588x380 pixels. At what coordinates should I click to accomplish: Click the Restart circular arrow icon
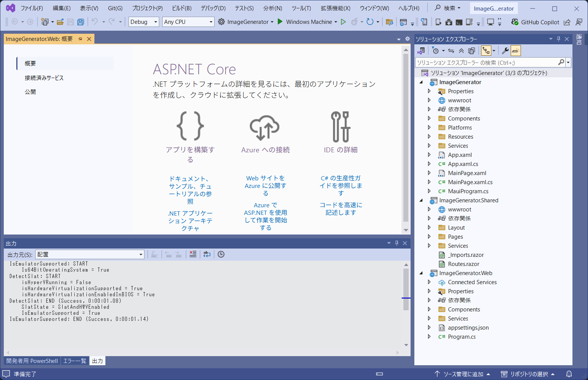pyautogui.click(x=370, y=22)
